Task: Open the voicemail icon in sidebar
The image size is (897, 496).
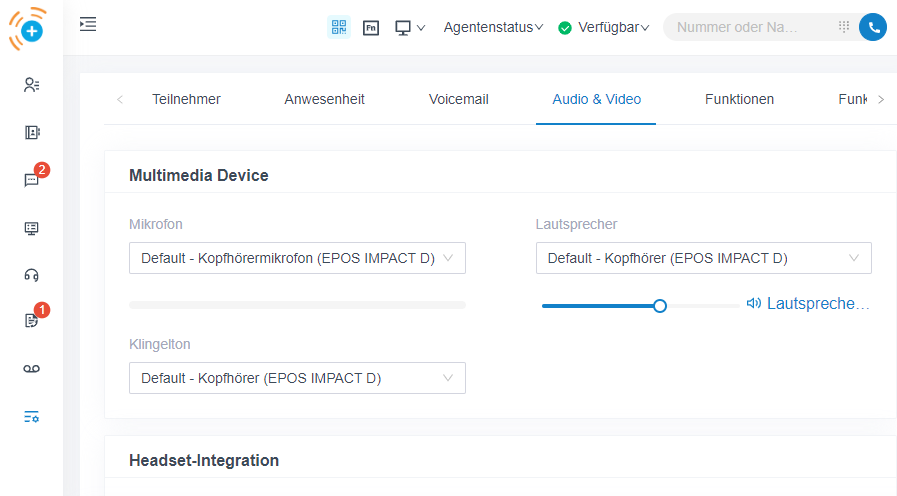Action: click(x=31, y=369)
